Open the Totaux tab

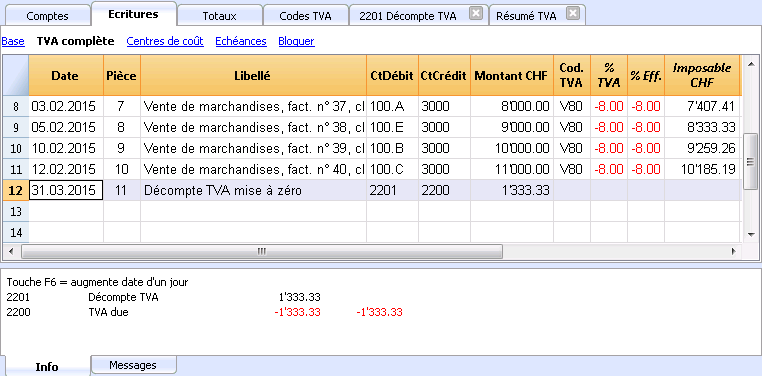pyautogui.click(x=220, y=16)
